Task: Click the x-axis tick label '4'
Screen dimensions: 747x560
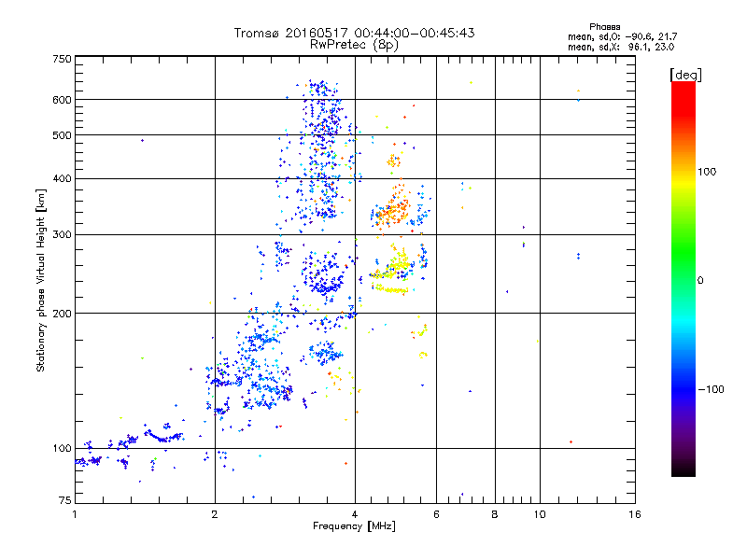Action: [355, 514]
